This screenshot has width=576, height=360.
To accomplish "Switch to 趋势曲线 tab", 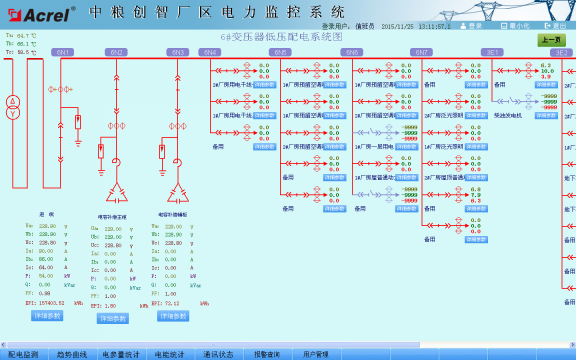I will (72, 354).
